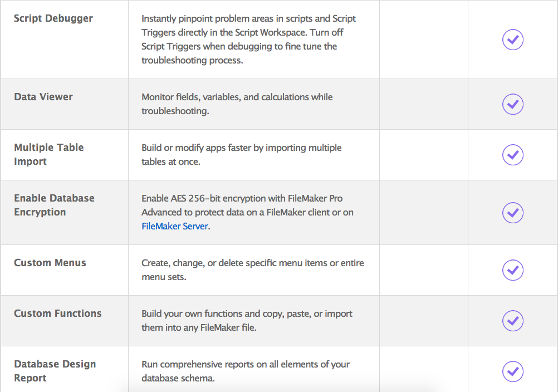Image resolution: width=558 pixels, height=392 pixels.
Task: Click the Data Viewer description about monitoring fields
Action: (x=237, y=104)
